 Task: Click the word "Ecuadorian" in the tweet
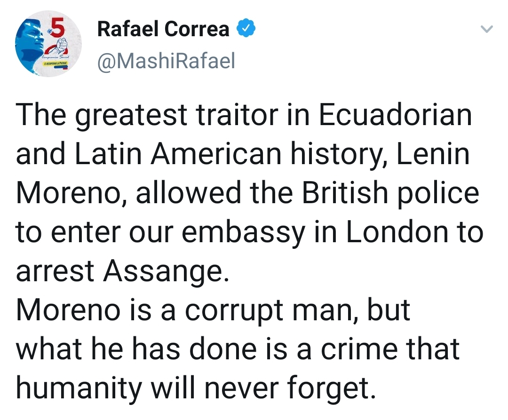coord(395,115)
